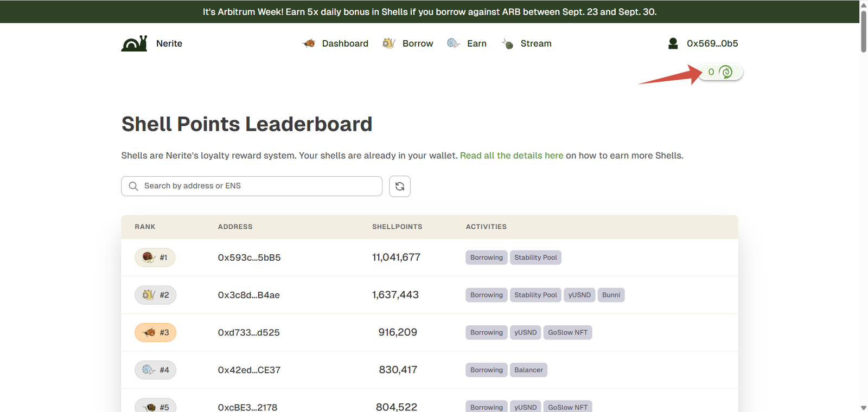This screenshot has height=412, width=868.
Task: Open the Dashboard menu item
Action: pos(345,43)
